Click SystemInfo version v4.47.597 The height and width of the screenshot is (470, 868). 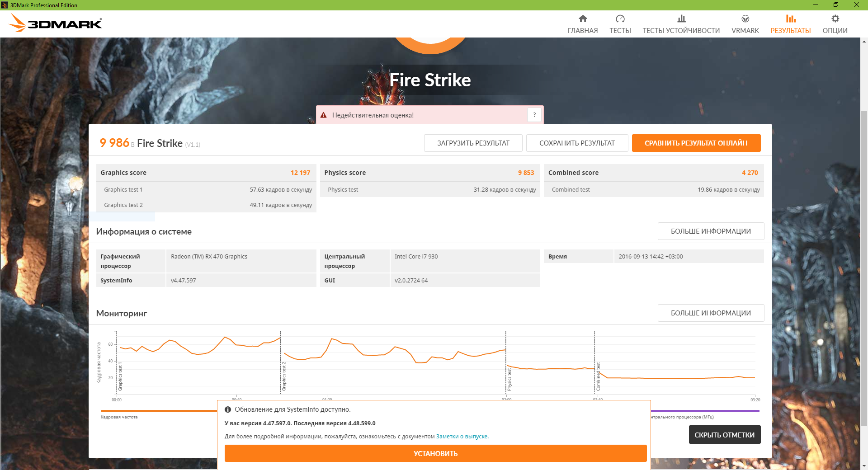tap(184, 281)
